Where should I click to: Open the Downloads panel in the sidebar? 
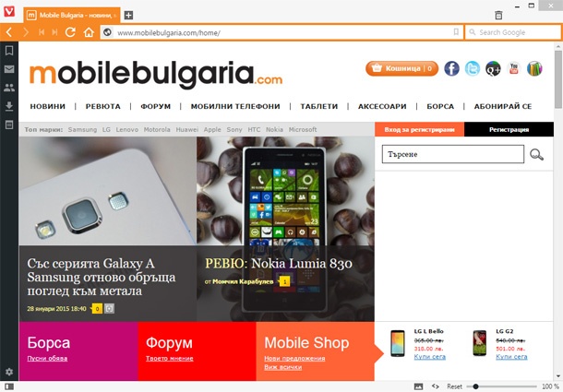9,106
